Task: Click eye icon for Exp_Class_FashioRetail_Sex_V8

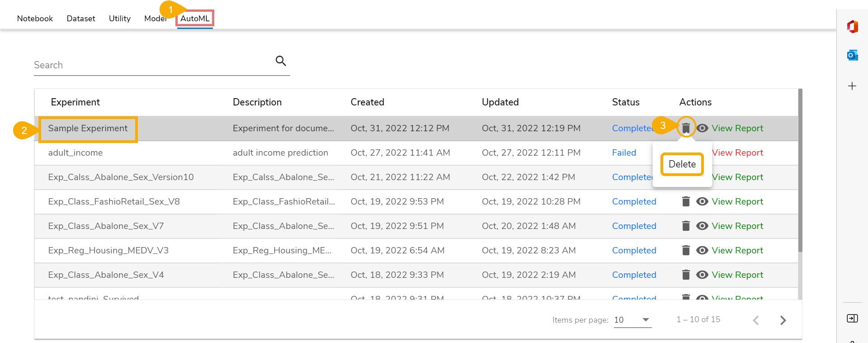Action: [x=702, y=201]
